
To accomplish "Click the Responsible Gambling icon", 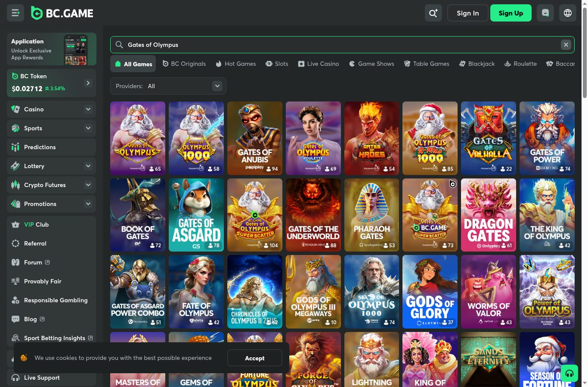I will point(15,300).
